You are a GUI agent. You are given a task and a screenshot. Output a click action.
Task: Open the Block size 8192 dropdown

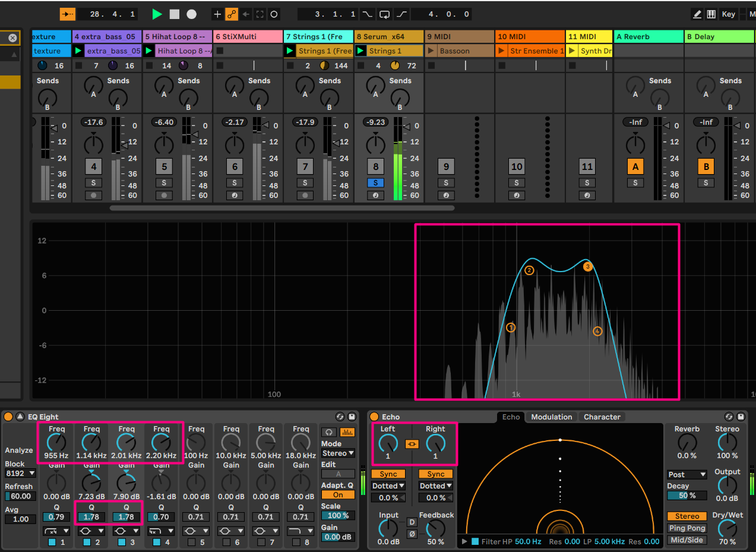[21, 474]
